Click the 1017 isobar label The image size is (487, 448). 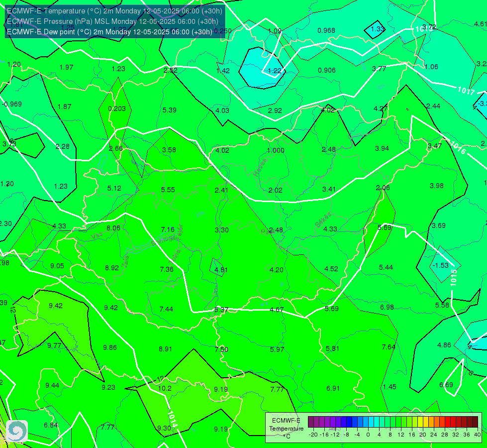[x=466, y=91]
